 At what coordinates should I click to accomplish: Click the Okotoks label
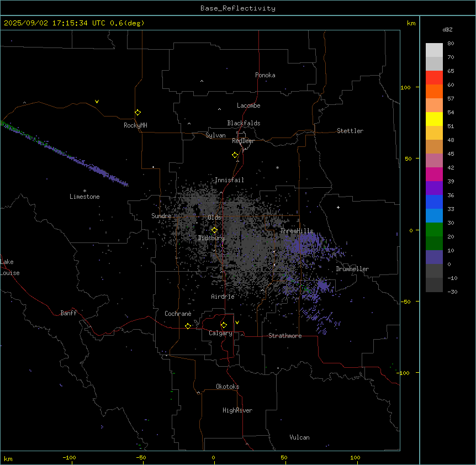coord(228,387)
